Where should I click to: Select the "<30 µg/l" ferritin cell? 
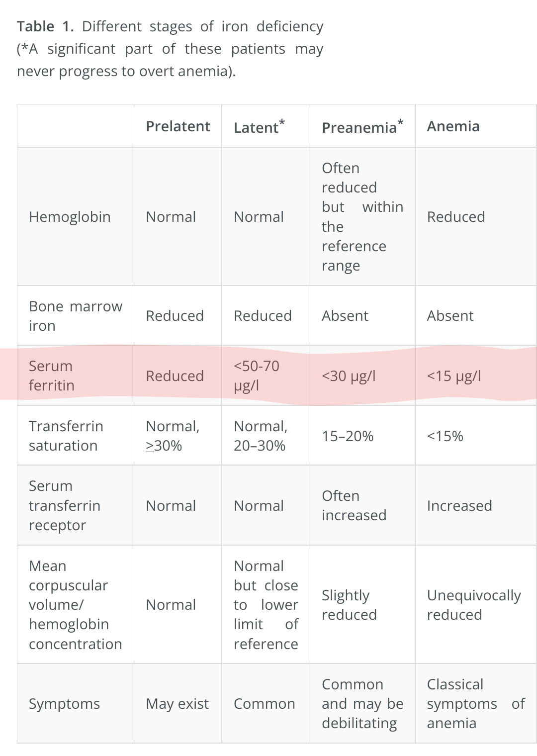coord(349,376)
